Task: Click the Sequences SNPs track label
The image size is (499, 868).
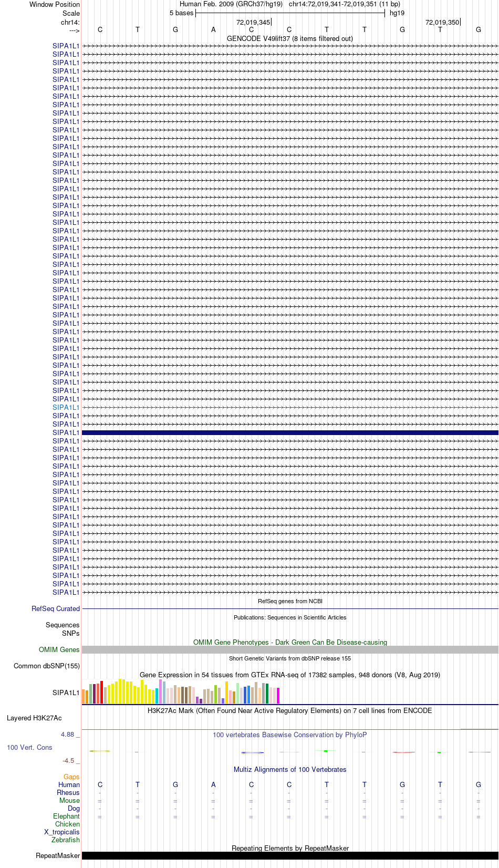Action: 63,629
